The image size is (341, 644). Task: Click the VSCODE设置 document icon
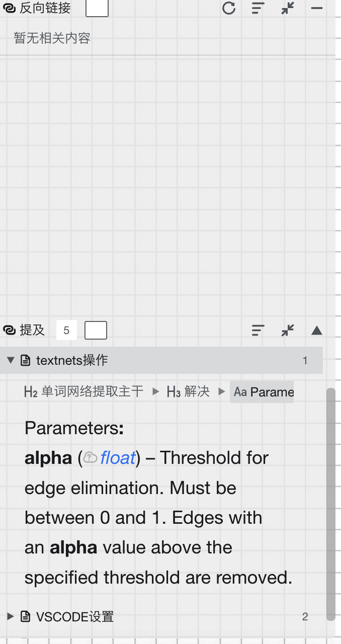click(25, 616)
